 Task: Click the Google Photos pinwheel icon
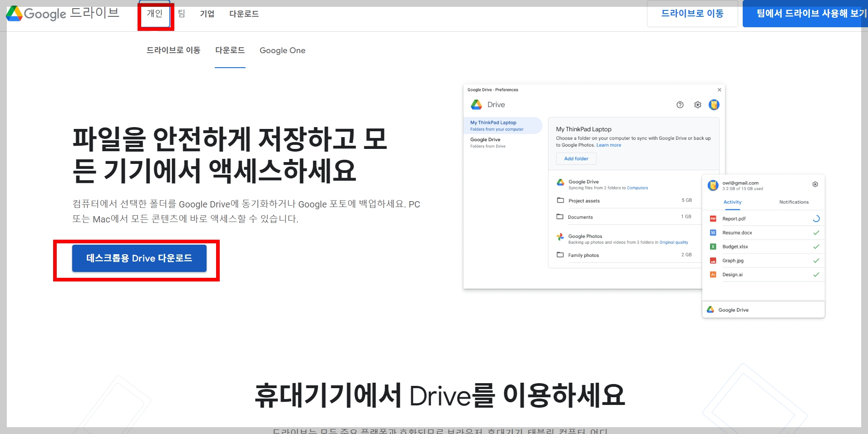pyautogui.click(x=561, y=237)
